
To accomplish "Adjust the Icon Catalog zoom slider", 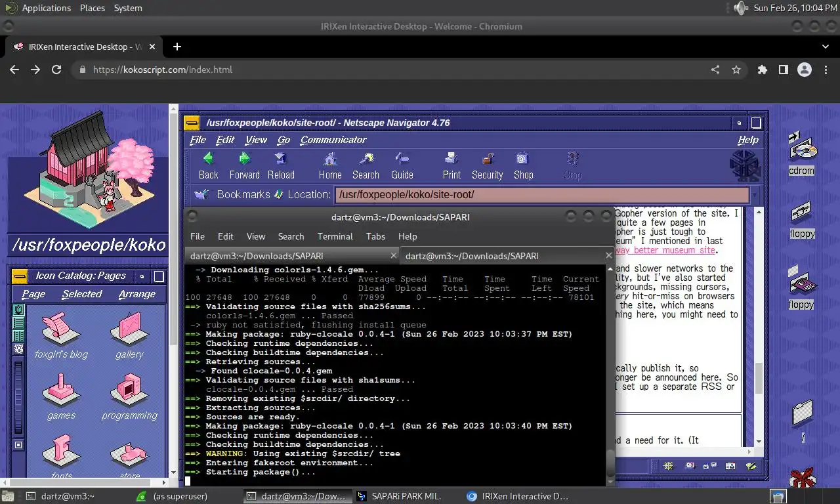I will (x=18, y=397).
